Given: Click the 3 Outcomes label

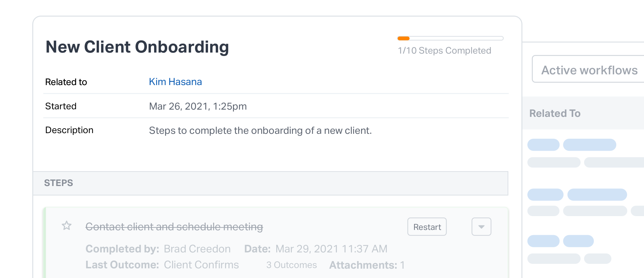Looking at the screenshot, I should 292,265.
